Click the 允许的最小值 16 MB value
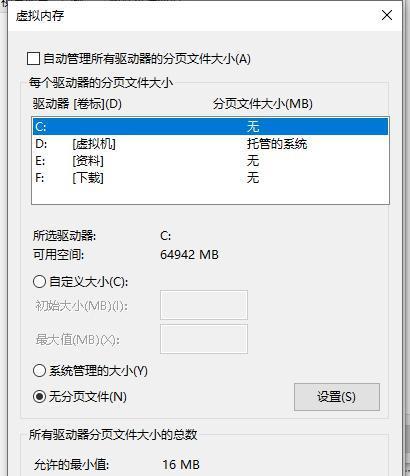Image resolution: width=410 pixels, height=476 pixels. [x=181, y=464]
